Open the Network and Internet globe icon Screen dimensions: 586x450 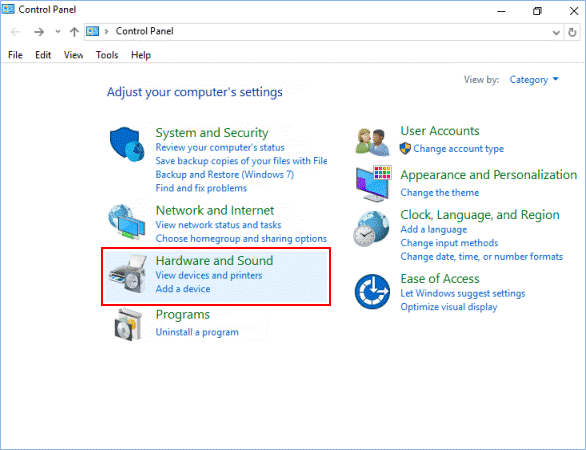coord(127,222)
